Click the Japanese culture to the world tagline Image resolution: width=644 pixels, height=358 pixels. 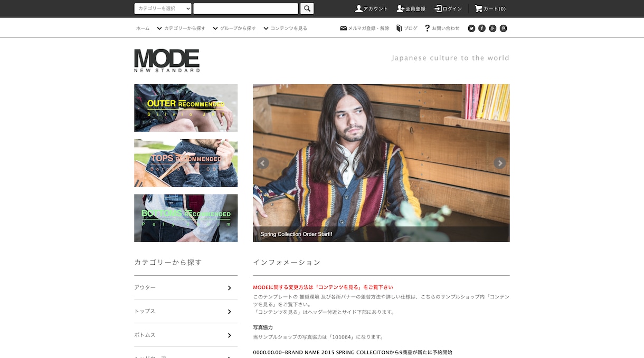click(450, 58)
